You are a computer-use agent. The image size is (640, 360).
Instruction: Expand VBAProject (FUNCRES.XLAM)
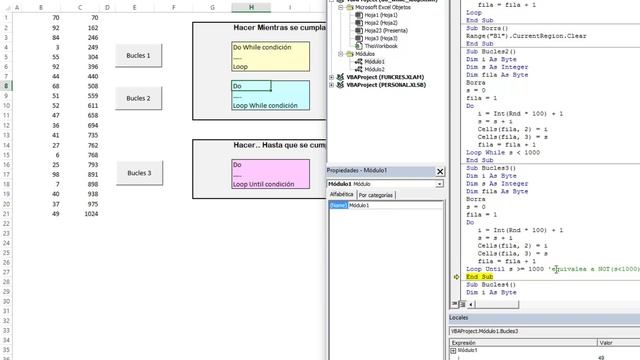click(x=331, y=77)
